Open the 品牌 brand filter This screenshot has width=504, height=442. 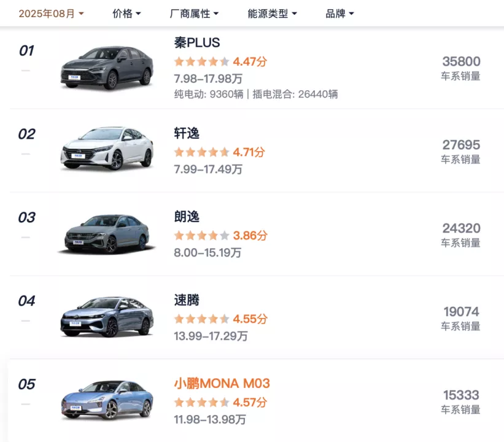click(x=339, y=14)
